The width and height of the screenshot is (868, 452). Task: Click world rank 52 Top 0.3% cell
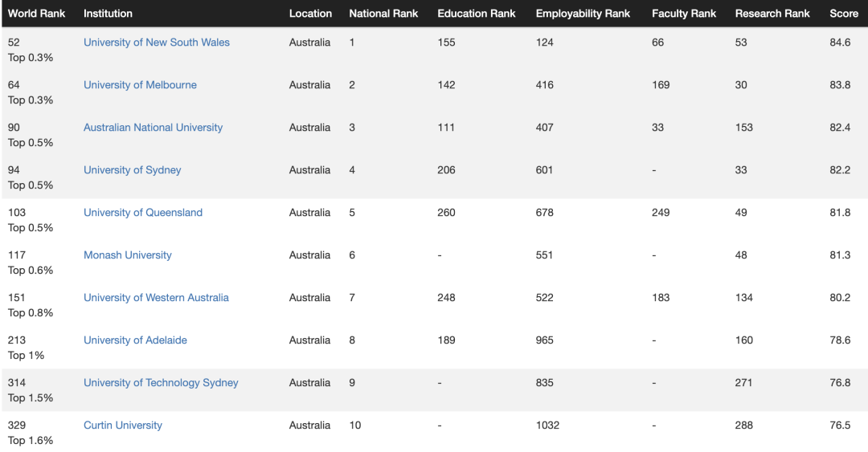[31, 50]
